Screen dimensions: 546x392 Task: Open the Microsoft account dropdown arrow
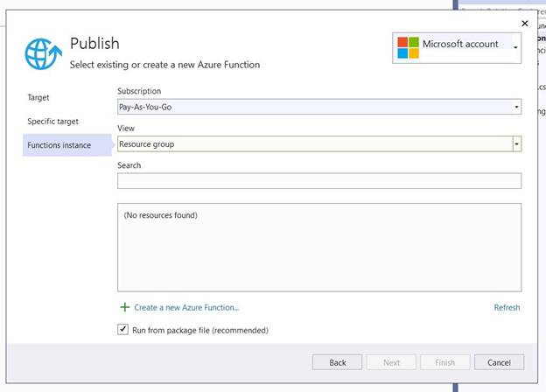click(515, 47)
